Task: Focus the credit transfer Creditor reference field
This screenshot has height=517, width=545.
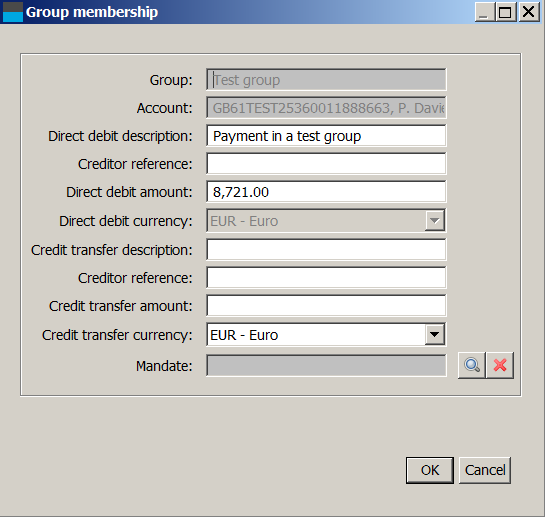Action: coord(326,277)
